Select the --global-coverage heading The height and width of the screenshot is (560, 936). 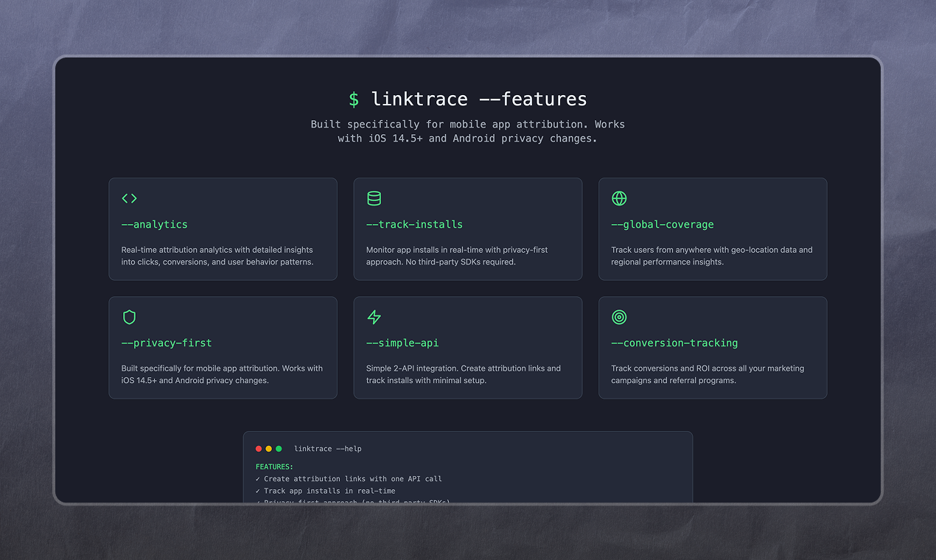[663, 224]
